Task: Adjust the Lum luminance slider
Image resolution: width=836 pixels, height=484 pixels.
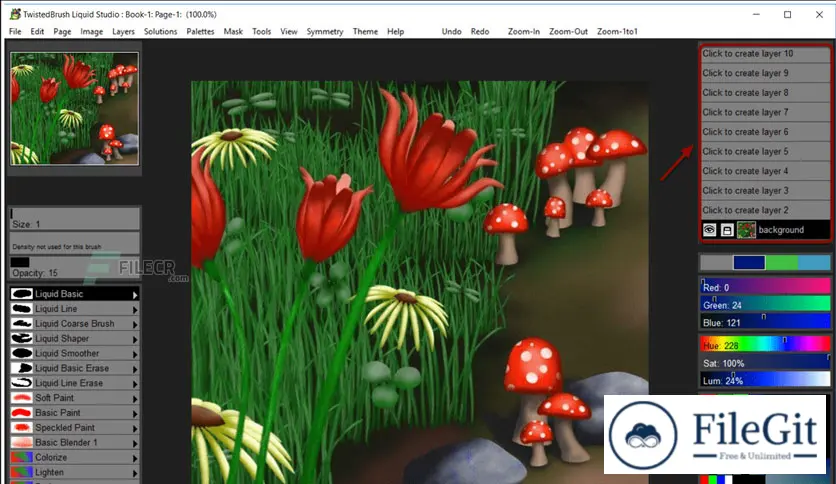Action: pyautogui.click(x=765, y=380)
